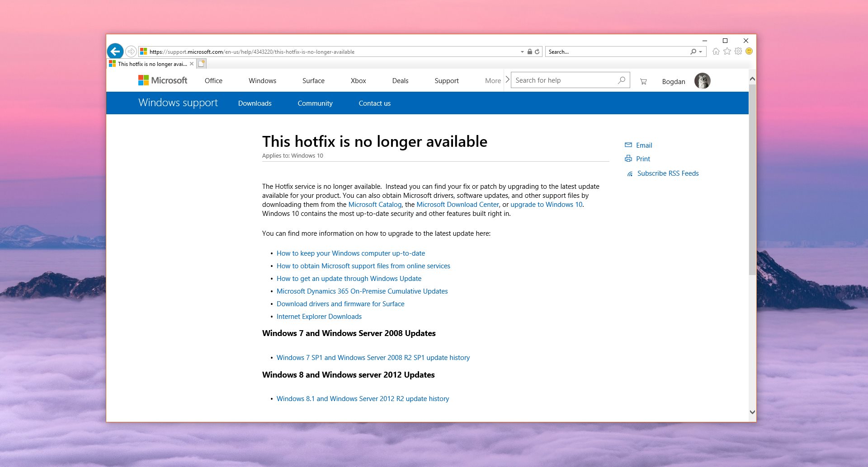
Task: Click the Bogdan account name
Action: [674, 82]
